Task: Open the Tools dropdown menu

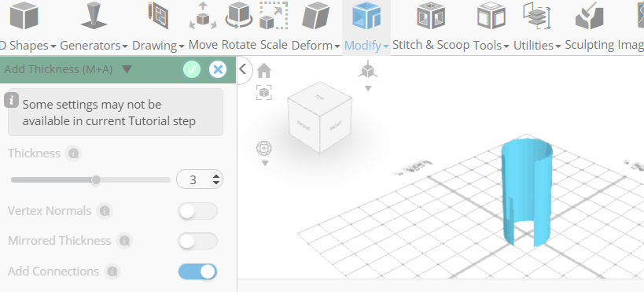Action: tap(506, 46)
